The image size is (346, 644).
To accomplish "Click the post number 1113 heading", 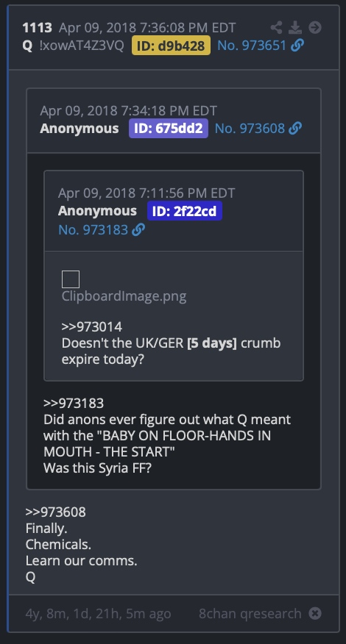I will (x=37, y=27).
